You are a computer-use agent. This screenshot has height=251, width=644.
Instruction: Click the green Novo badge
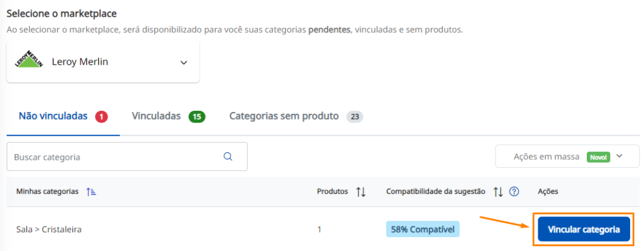point(598,157)
